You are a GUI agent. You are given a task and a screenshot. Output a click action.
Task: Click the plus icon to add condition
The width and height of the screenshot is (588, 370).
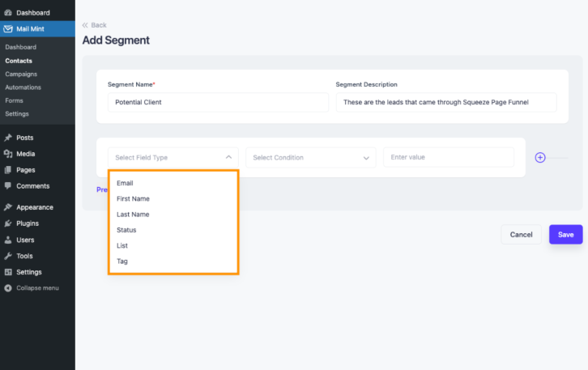540,157
